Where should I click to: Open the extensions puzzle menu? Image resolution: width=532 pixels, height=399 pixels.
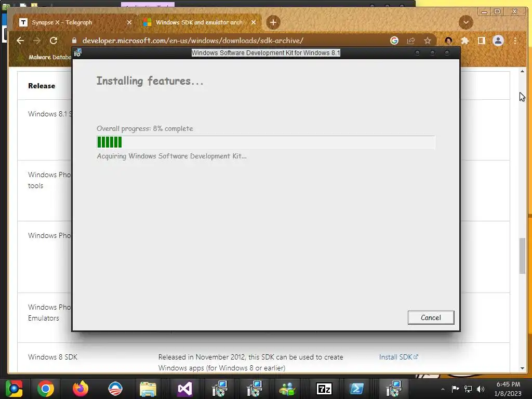pos(465,41)
